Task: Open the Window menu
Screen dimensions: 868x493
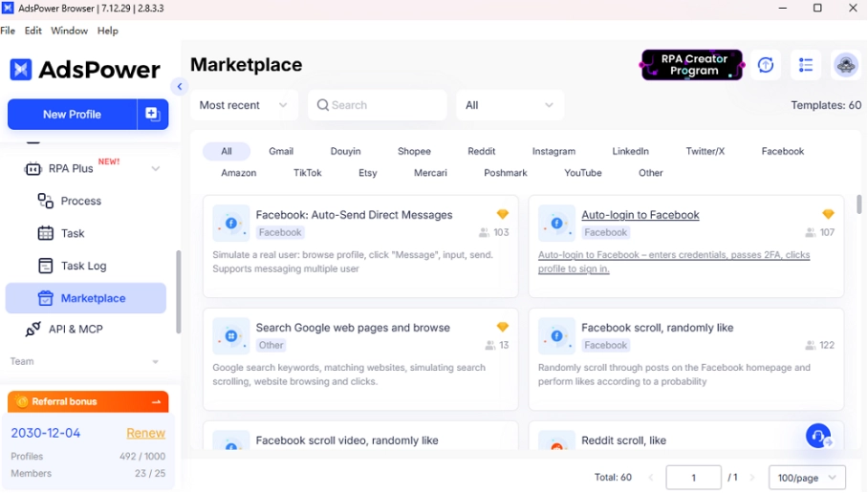Action: (69, 31)
